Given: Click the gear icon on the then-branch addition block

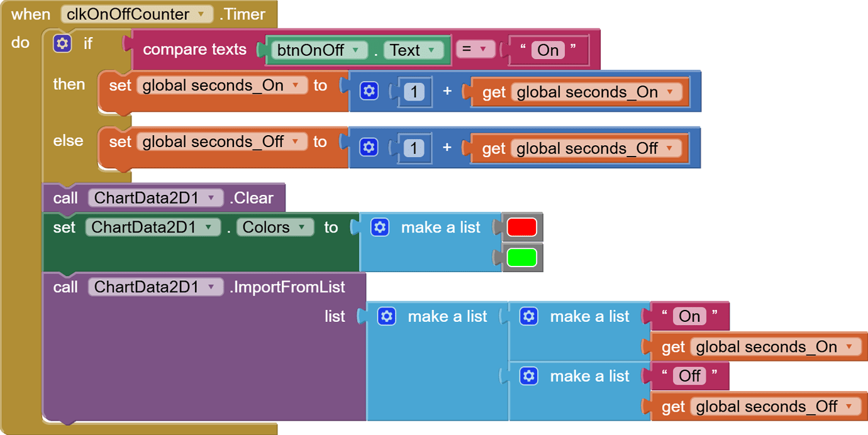Looking at the screenshot, I should [368, 91].
